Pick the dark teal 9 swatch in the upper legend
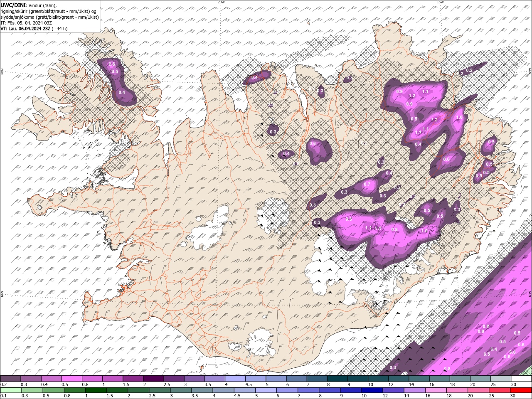532x399 pixels. (357, 379)
